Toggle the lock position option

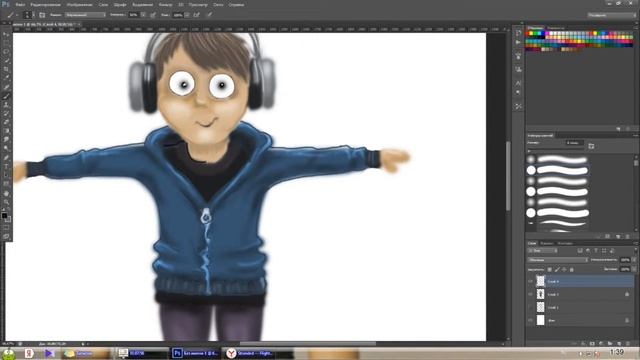(x=564, y=269)
